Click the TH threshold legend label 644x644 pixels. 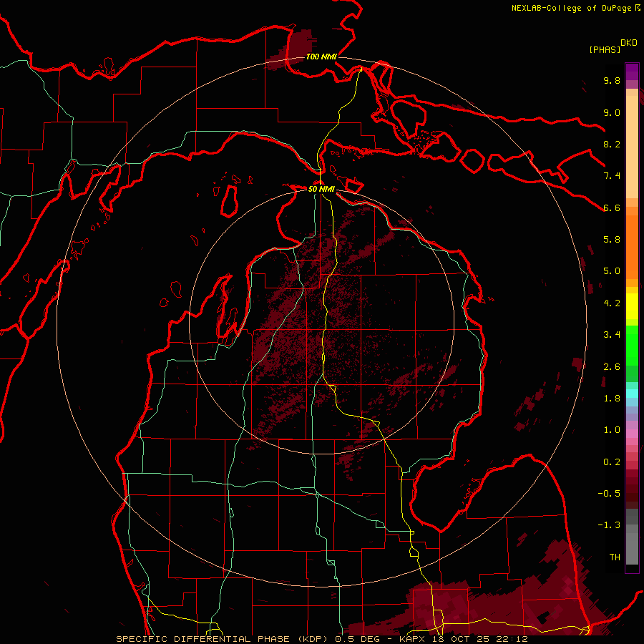615,557
